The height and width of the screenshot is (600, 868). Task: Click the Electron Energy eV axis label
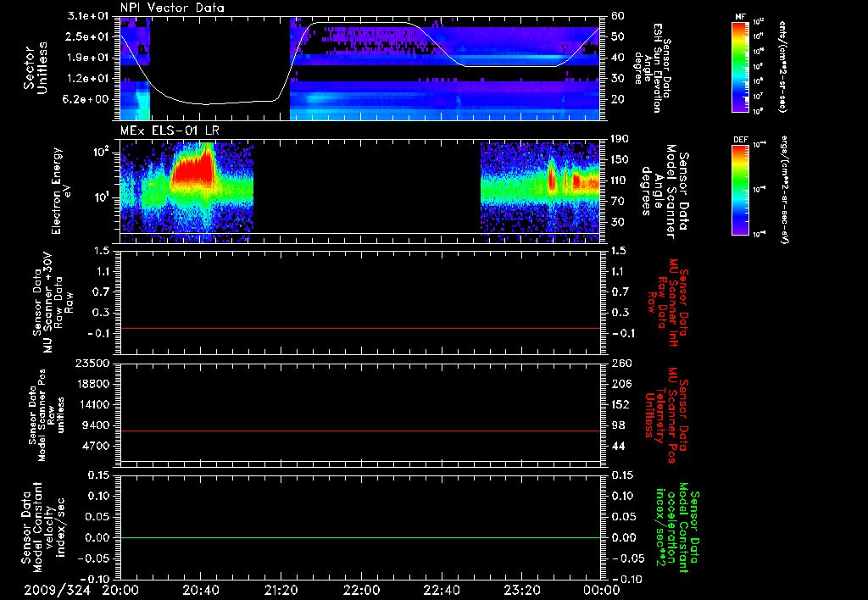click(x=63, y=191)
